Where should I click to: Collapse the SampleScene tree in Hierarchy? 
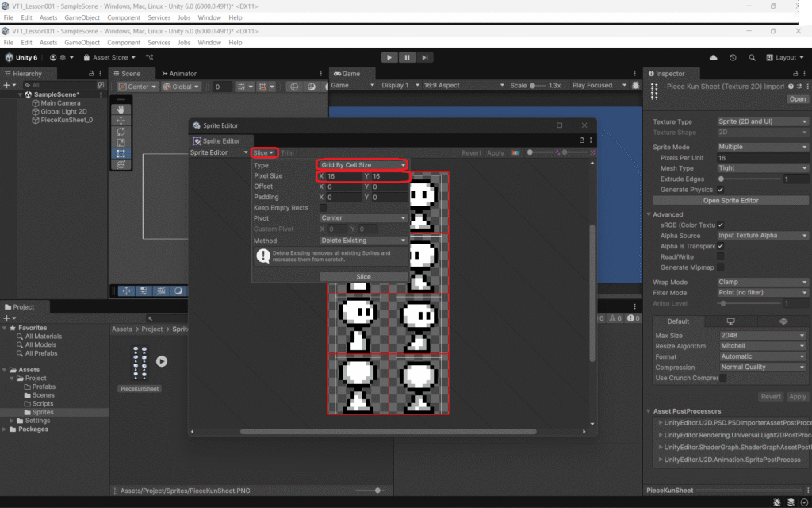click(x=21, y=95)
